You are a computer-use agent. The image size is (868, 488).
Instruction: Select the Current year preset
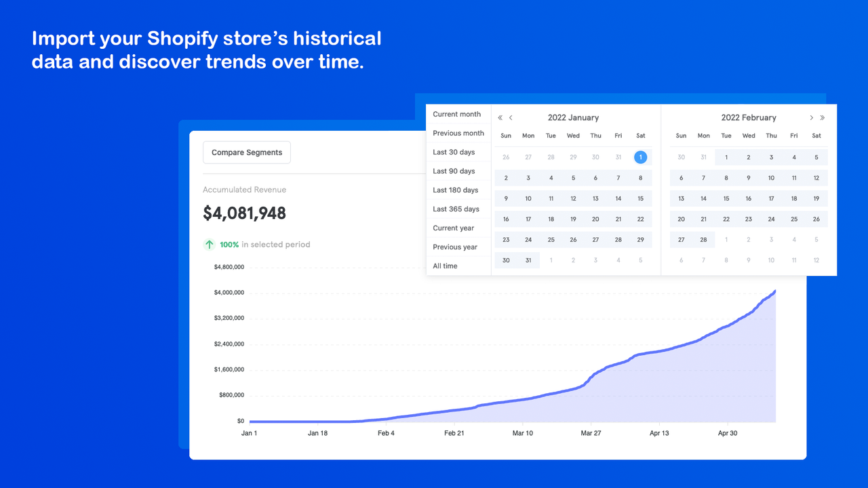454,228
